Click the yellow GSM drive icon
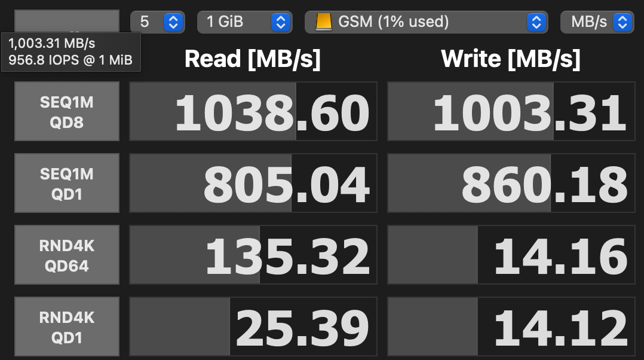Screen dimensions: 644x360 pos(323,22)
